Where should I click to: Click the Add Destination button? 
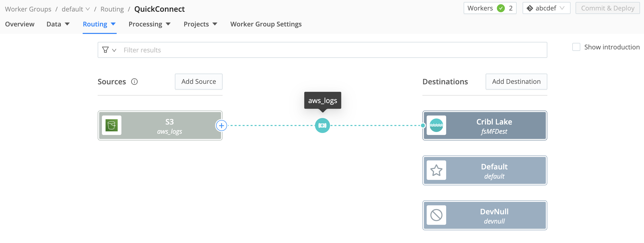coord(516,81)
